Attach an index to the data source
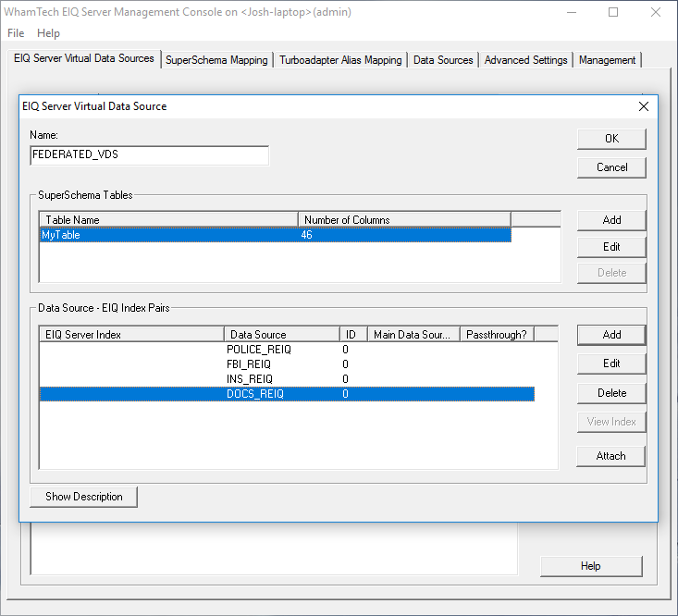 [611, 456]
